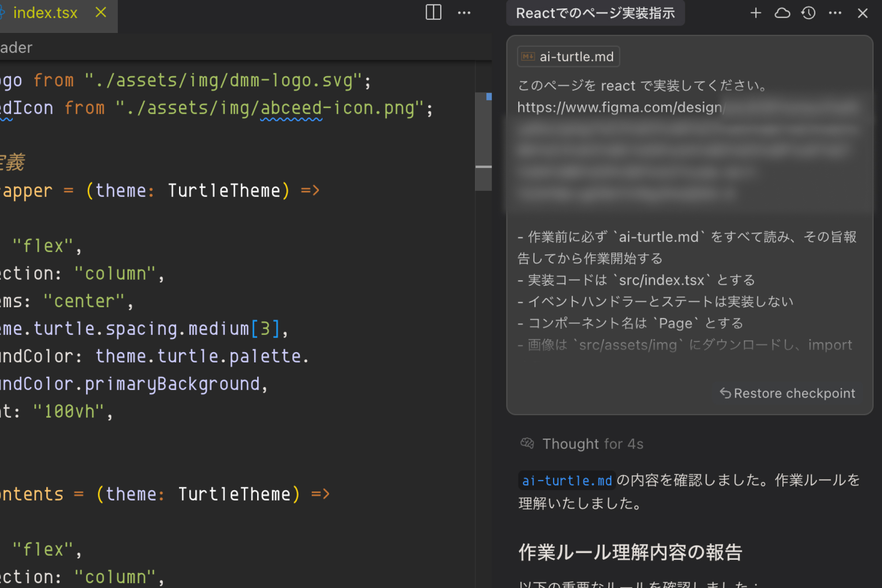Screen dimensions: 882x588
Task: Click the 実装コードは `src/index.tsx` とする line
Action: point(636,280)
